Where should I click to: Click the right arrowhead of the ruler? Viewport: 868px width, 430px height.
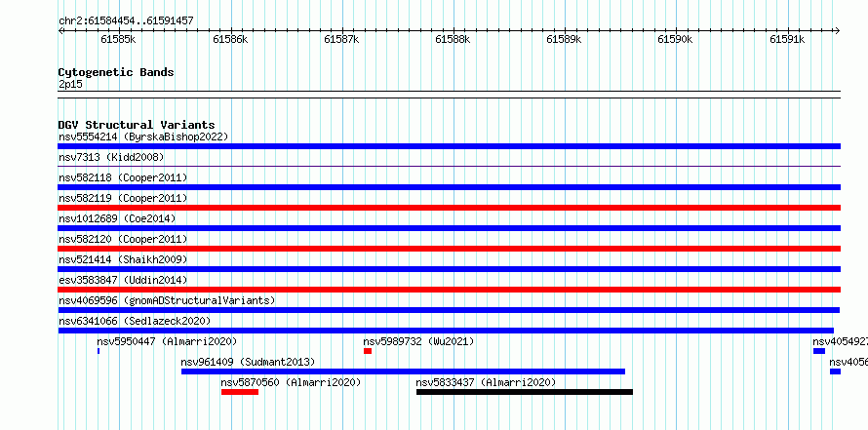pos(837,31)
